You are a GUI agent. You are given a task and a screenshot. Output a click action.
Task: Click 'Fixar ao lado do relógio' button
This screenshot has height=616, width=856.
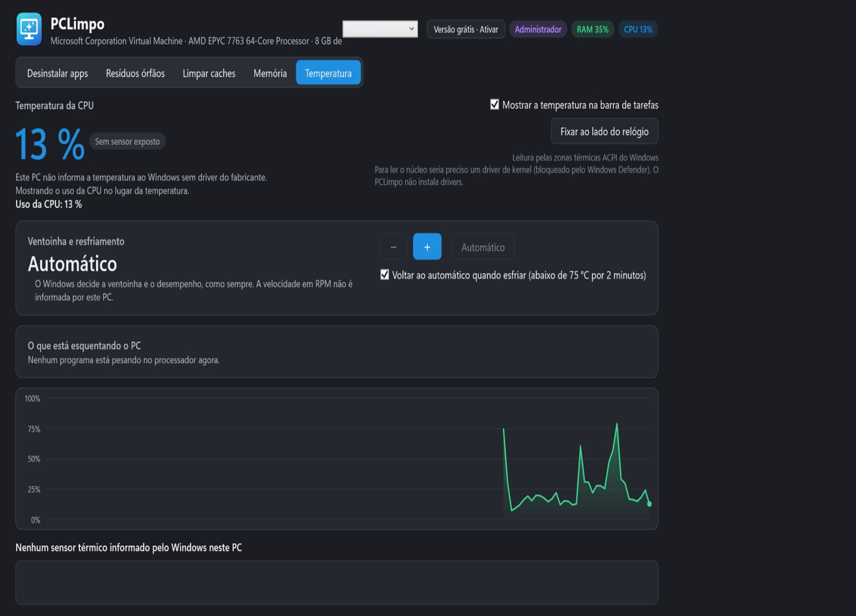pos(604,131)
